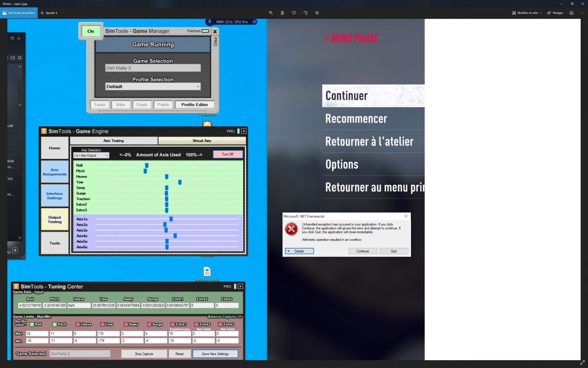Click Save New Settings
The width and height of the screenshot is (588, 368).
coord(215,354)
